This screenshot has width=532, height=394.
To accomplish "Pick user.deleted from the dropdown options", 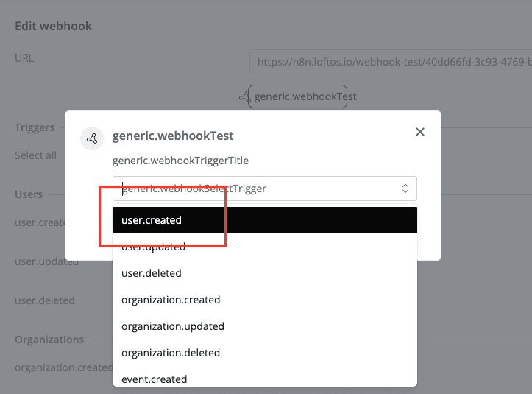I will [265, 273].
